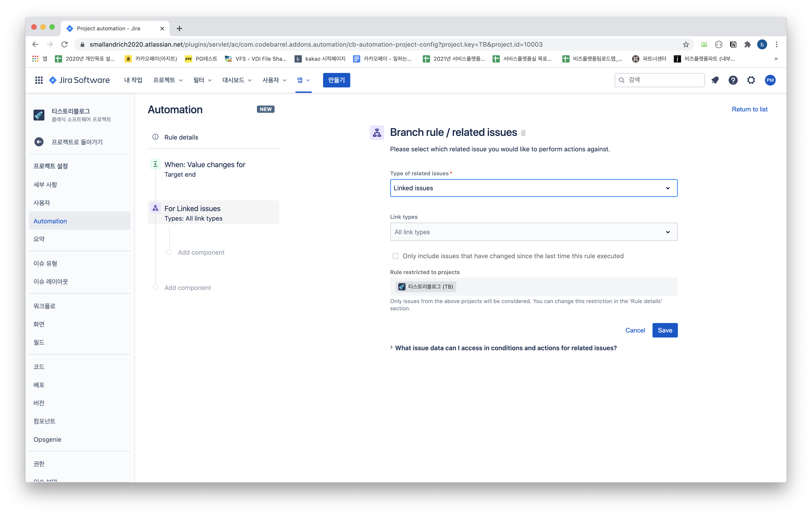Open the Jira app switcher grid
The image size is (812, 516).
pyautogui.click(x=39, y=80)
